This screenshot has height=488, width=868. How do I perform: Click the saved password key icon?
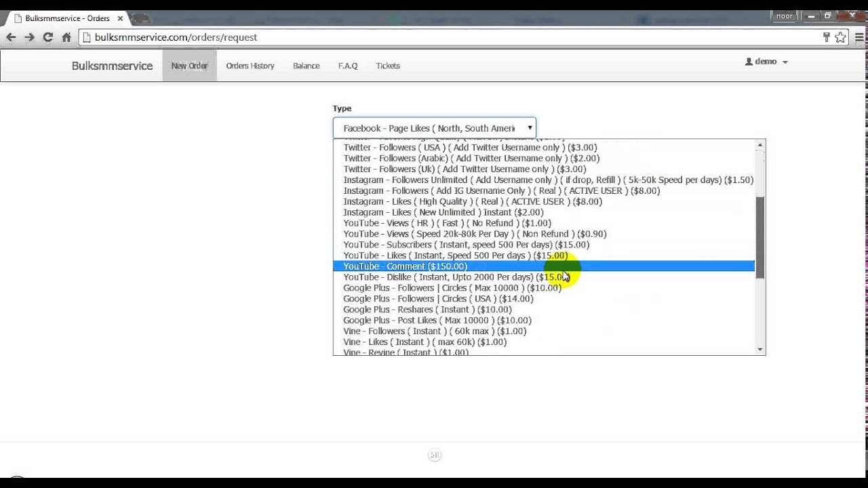tap(827, 37)
